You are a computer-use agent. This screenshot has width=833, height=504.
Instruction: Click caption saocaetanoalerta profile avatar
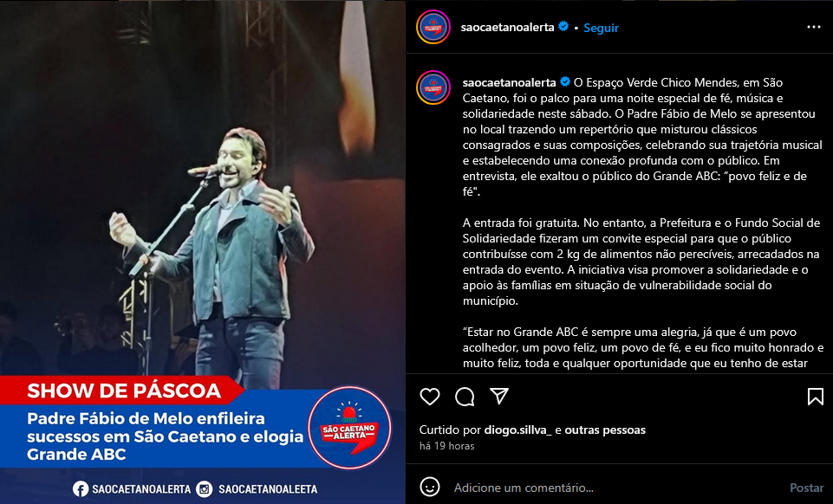click(x=433, y=87)
